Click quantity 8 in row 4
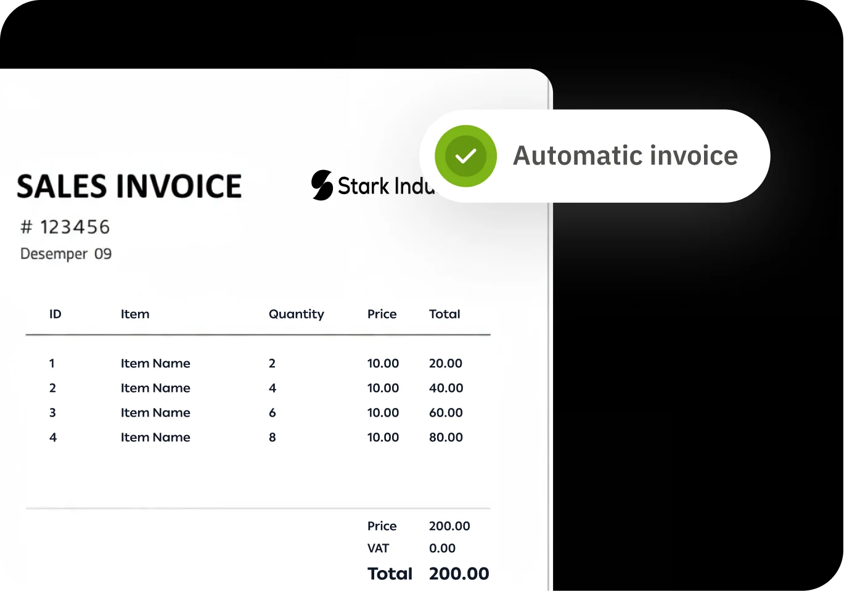868x591 pixels. 272,438
